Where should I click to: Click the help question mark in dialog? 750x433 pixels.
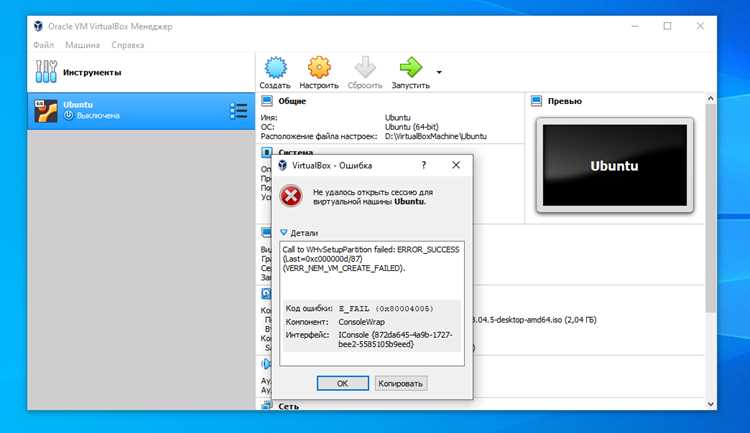click(423, 165)
